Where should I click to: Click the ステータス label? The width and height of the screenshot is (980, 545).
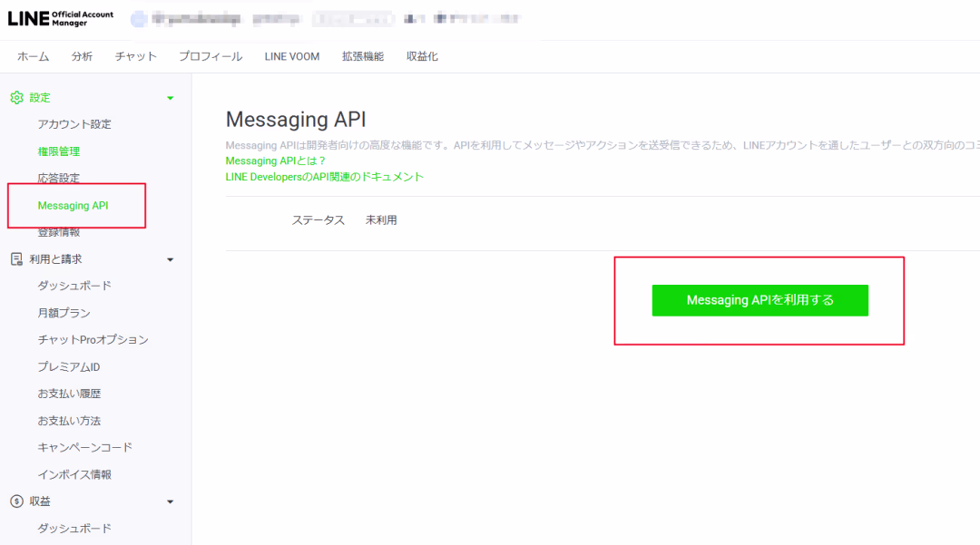pyautogui.click(x=318, y=220)
